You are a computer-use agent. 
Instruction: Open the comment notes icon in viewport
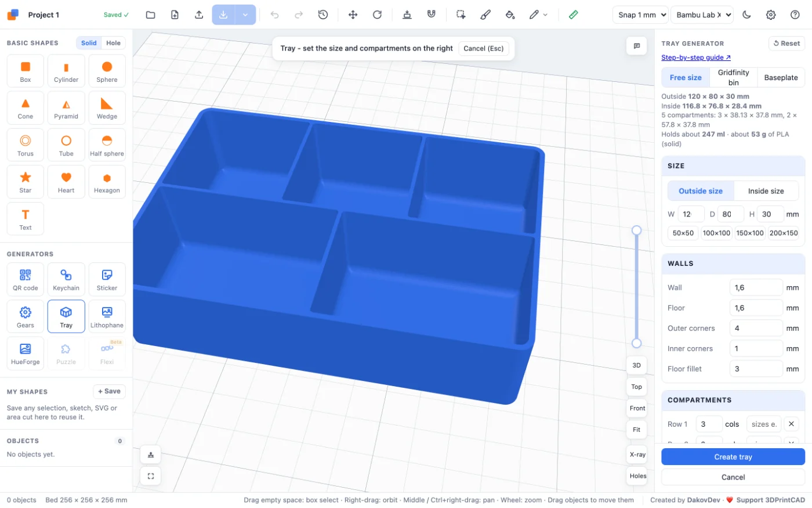click(x=637, y=46)
